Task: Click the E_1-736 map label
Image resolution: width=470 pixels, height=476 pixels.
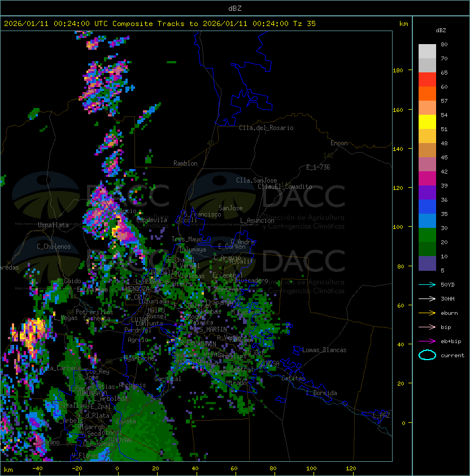Action: click(318, 167)
